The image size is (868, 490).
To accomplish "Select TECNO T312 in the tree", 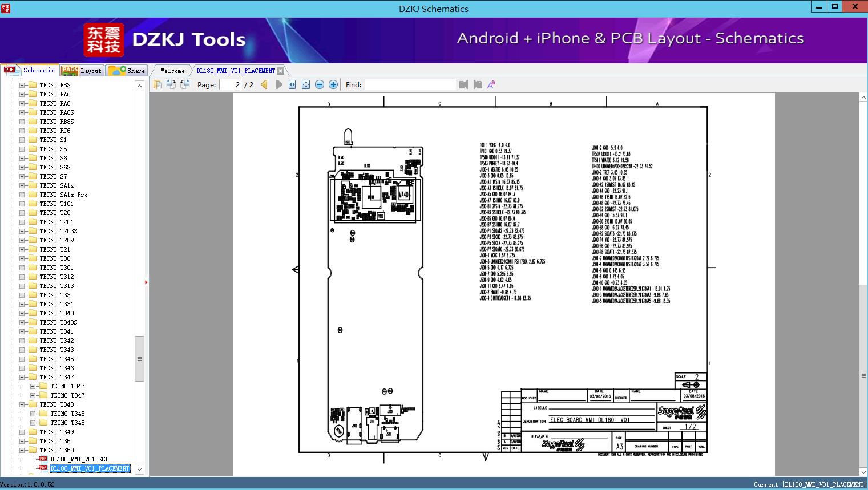I will 57,277.
